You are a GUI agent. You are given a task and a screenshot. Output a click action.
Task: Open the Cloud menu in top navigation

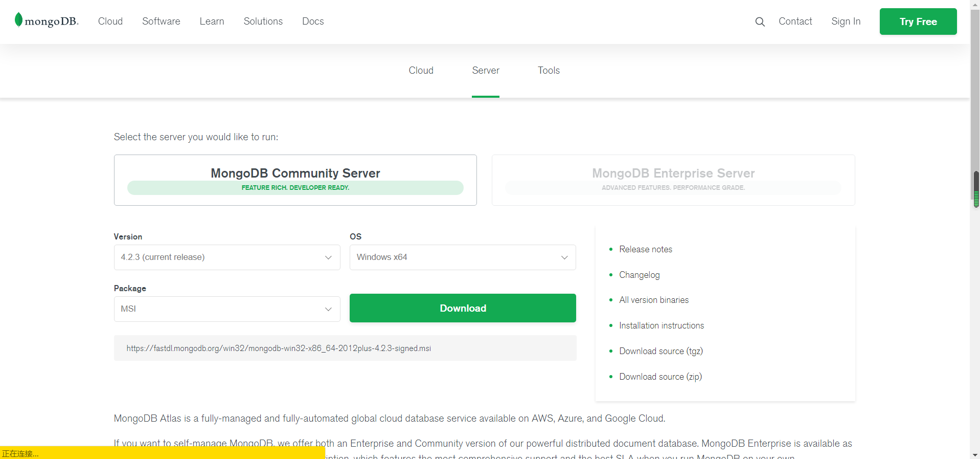110,21
